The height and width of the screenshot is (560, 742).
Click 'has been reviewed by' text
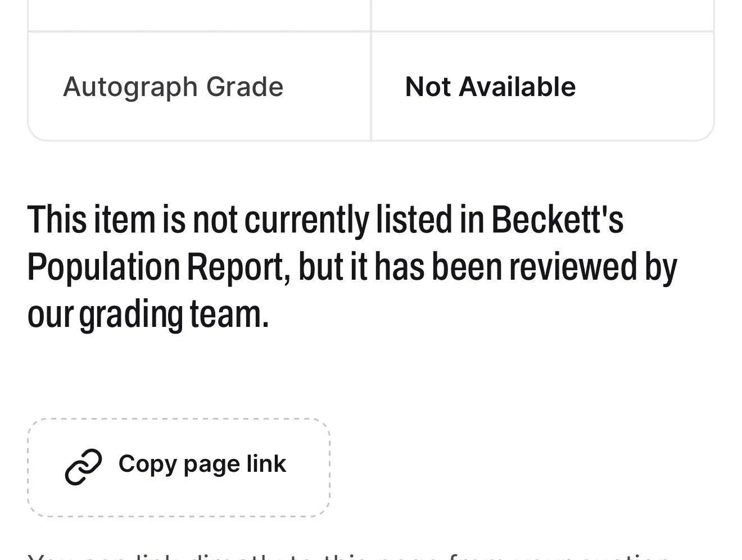pos(526,266)
